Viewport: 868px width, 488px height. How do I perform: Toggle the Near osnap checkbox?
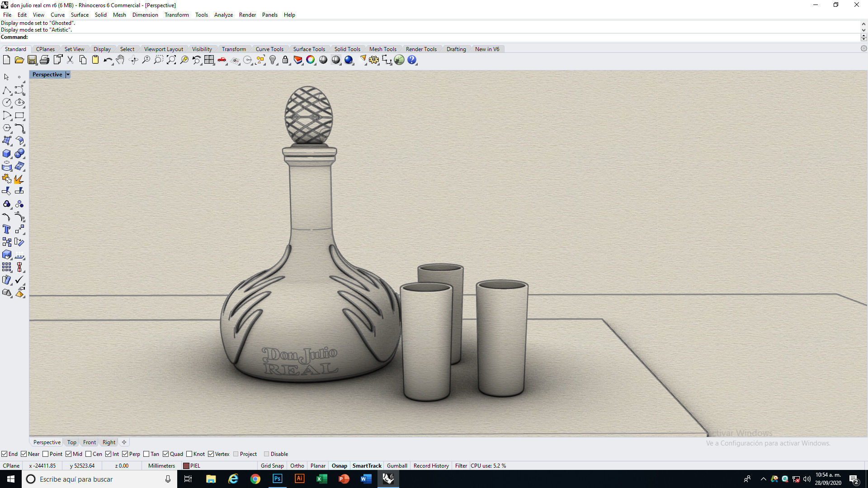(x=24, y=454)
